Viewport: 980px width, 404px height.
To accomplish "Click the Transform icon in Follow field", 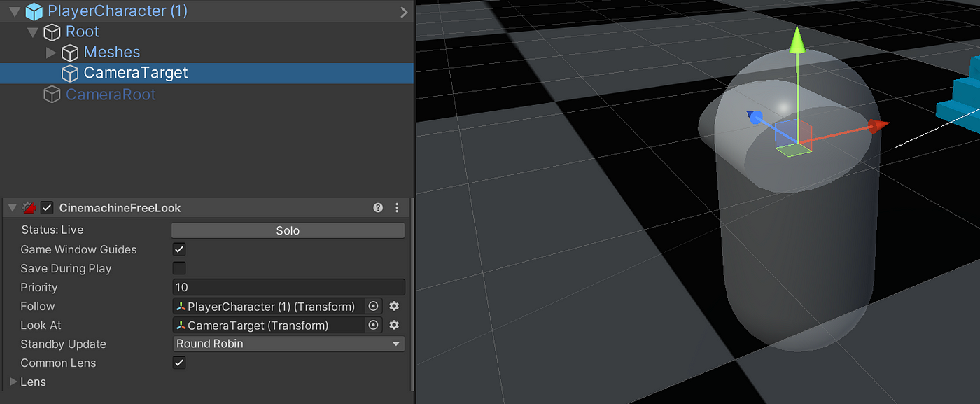I will 181,307.
